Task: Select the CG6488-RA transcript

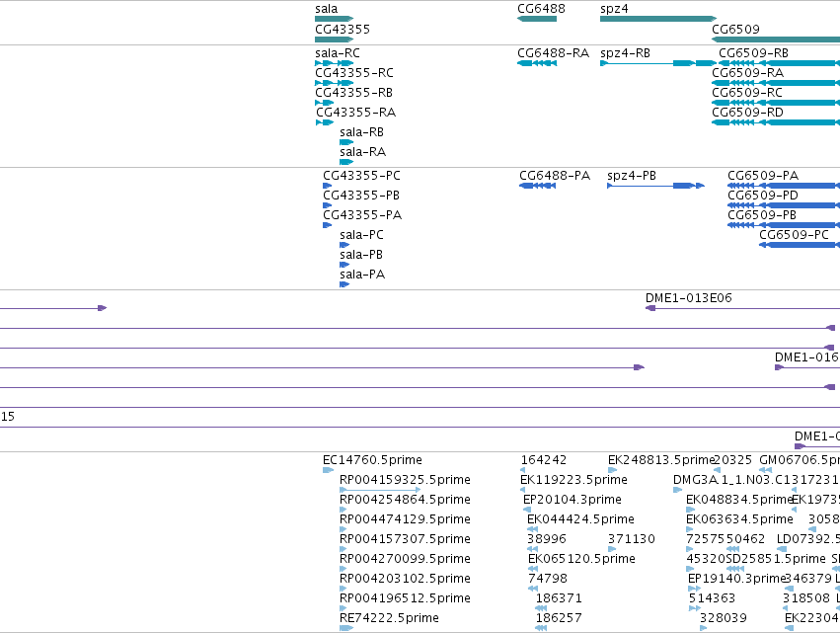Action: pos(537,63)
